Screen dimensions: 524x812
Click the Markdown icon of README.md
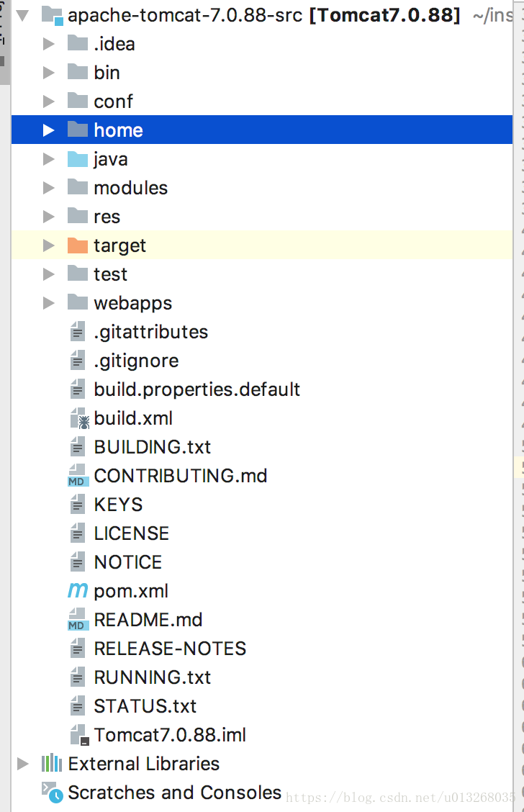click(78, 619)
